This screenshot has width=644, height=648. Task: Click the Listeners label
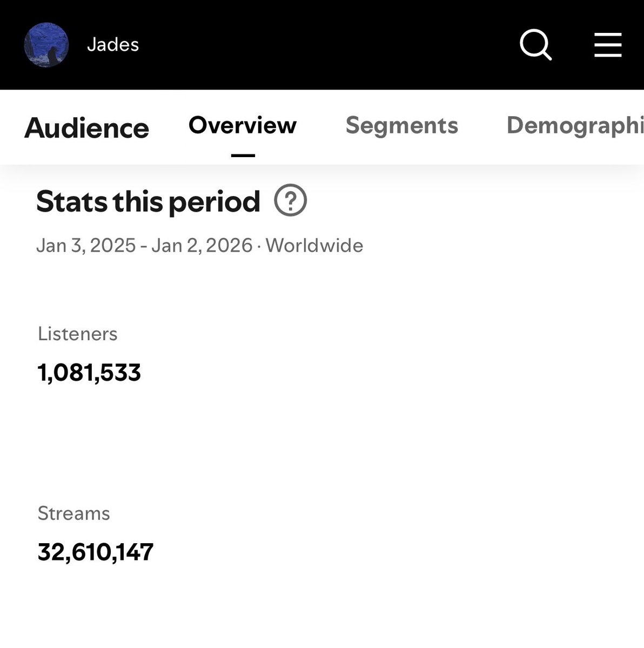78,334
